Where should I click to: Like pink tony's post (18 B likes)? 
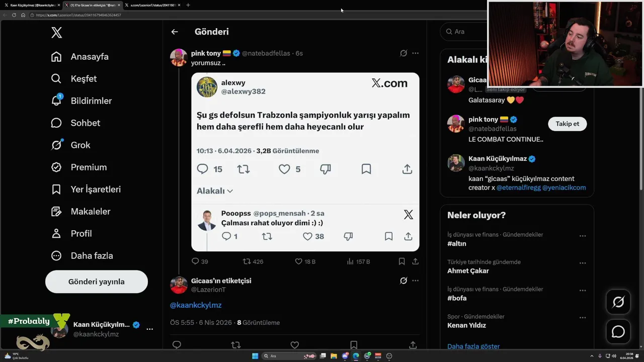click(305, 261)
